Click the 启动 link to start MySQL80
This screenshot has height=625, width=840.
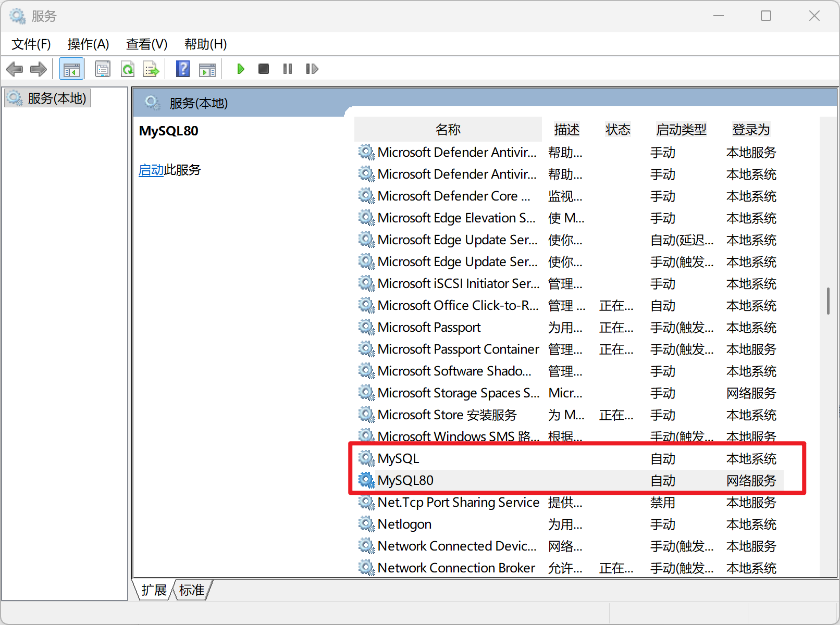point(151,170)
